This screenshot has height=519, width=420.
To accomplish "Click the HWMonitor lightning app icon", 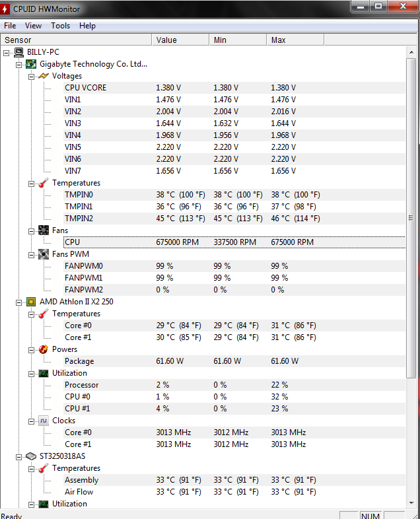I will (x=5, y=9).
